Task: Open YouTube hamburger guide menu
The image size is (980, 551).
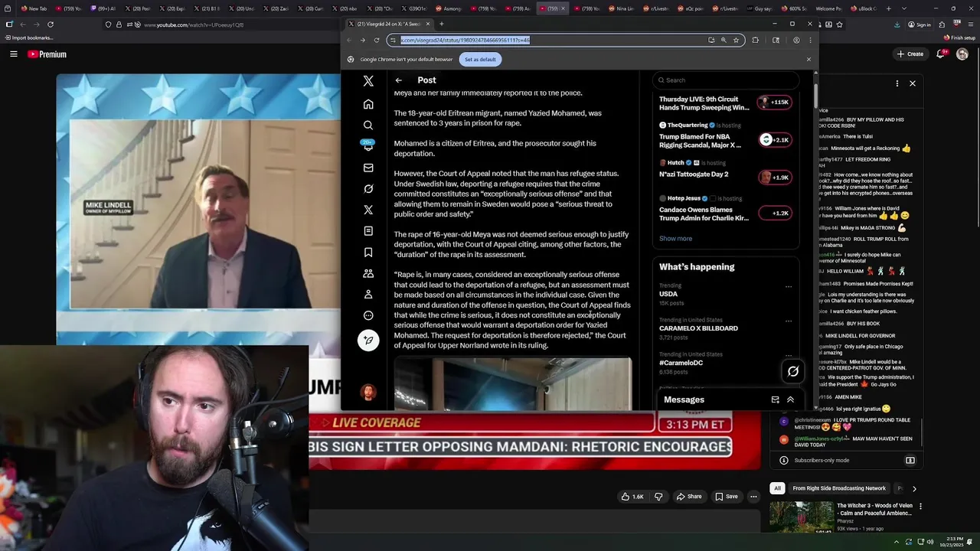Action: click(13, 54)
